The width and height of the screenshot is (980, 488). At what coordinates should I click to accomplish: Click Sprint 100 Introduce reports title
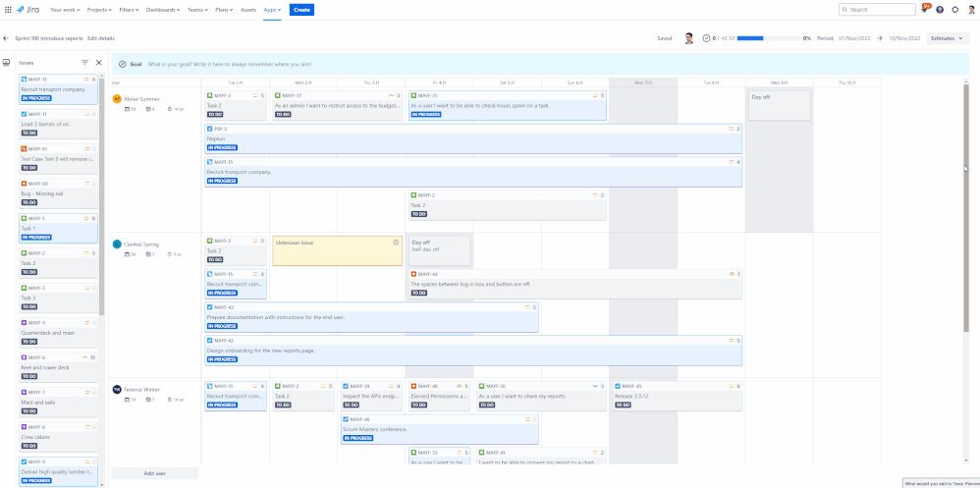(x=49, y=38)
